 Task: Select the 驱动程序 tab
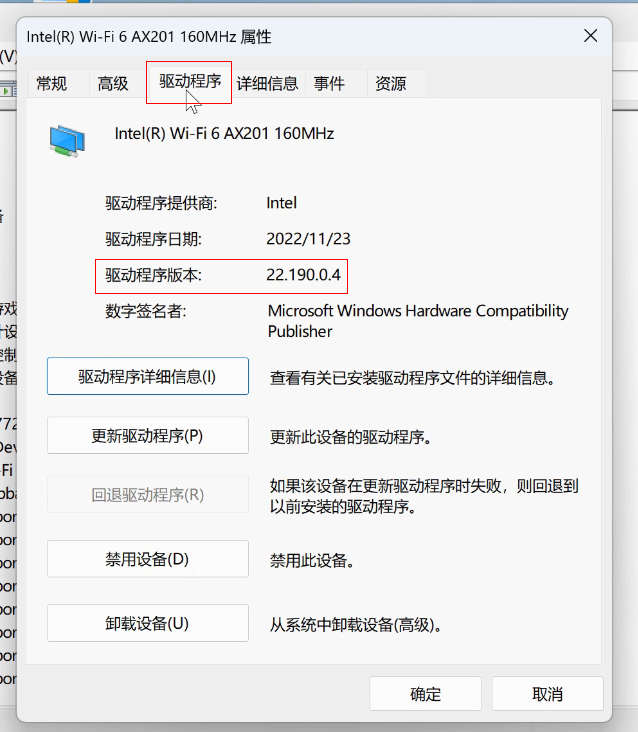pos(189,82)
